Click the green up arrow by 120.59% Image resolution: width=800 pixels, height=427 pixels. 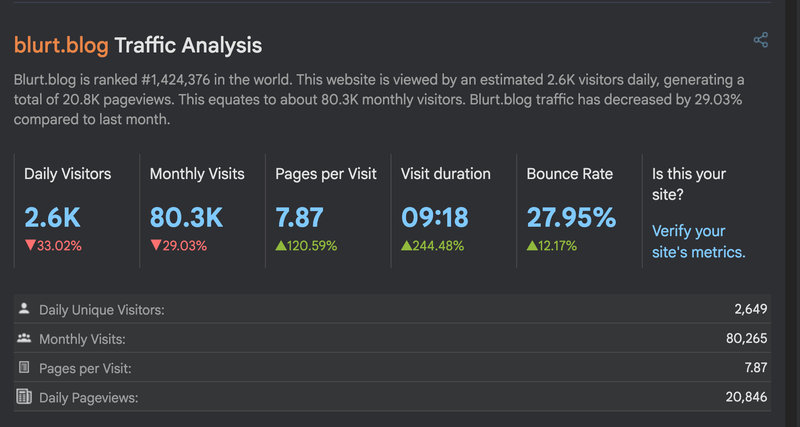click(281, 245)
